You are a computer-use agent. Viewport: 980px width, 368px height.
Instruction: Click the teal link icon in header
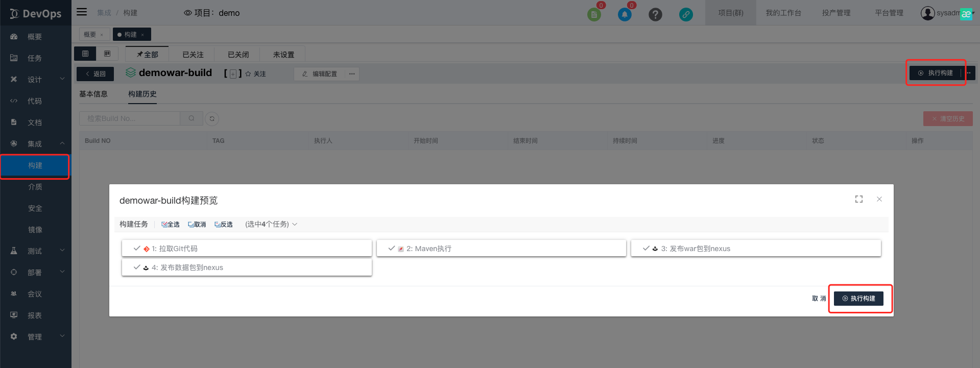686,15
